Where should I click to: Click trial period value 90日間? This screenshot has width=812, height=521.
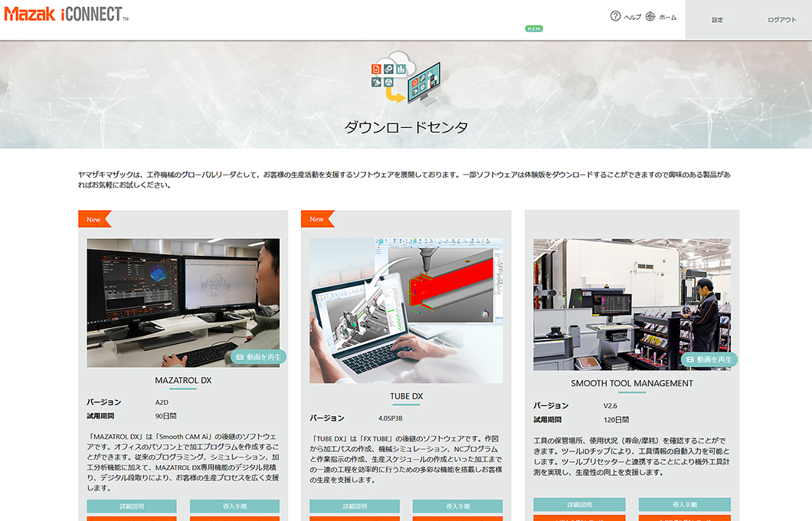pyautogui.click(x=165, y=416)
